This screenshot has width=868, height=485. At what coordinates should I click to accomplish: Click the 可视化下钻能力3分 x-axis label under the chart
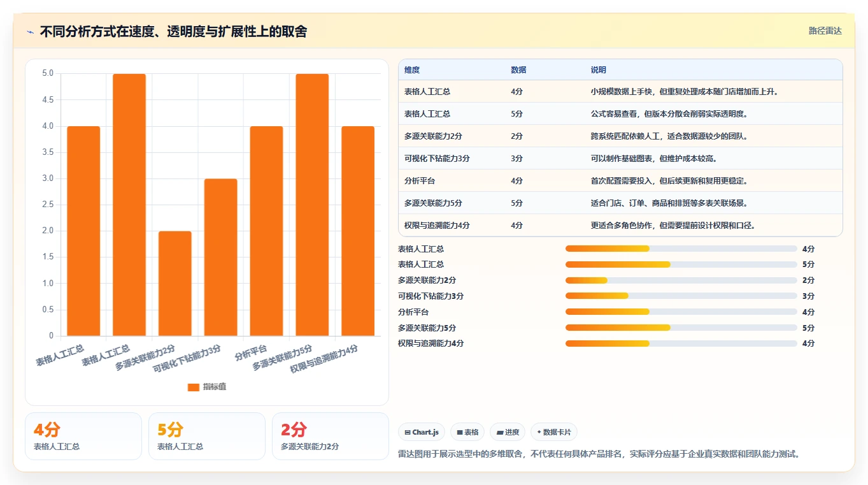(x=187, y=359)
